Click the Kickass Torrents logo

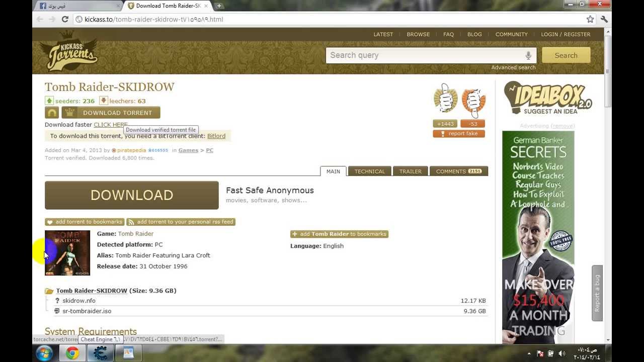coord(69,52)
